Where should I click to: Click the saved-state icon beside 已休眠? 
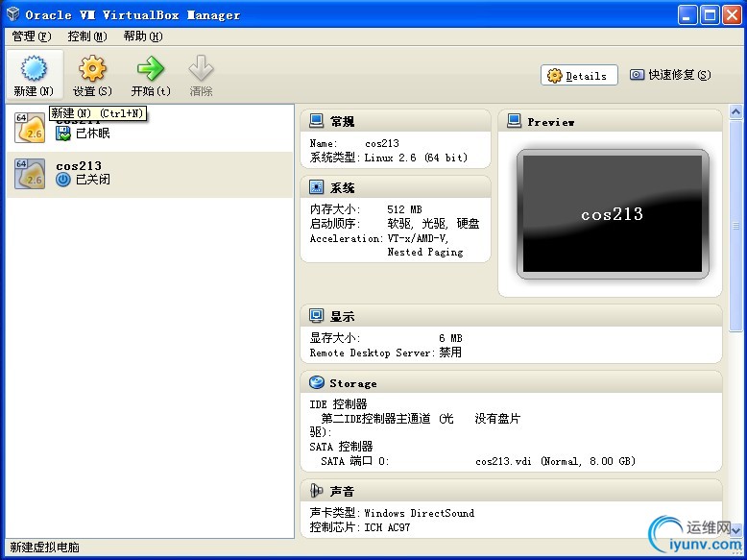pos(62,134)
